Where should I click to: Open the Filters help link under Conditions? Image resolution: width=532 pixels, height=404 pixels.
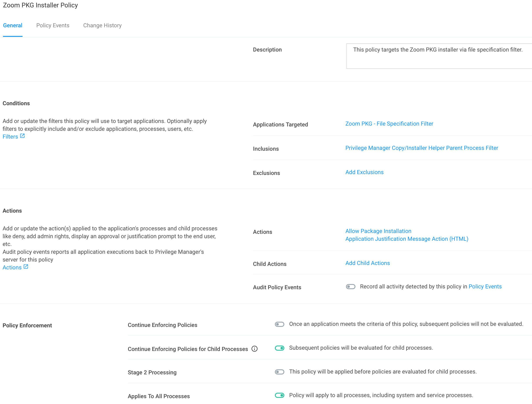[x=10, y=137]
